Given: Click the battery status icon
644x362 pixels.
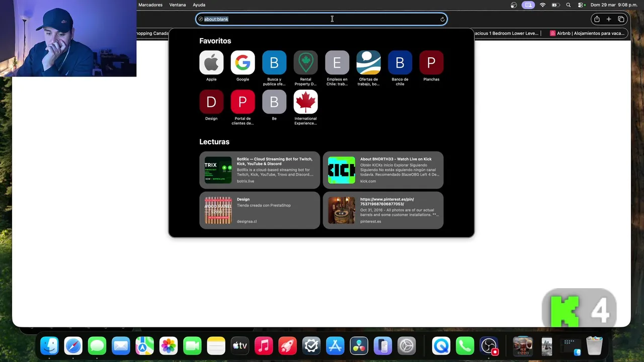Looking at the screenshot, I should click(x=555, y=5).
